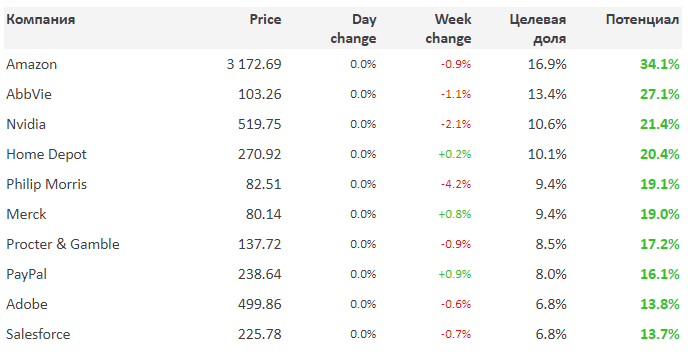Click the Home Depot row name
Viewport: 688px width, 360px height.
47,155
